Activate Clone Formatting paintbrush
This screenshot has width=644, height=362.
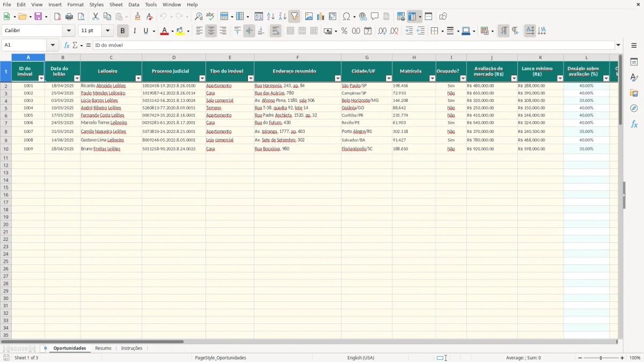coord(138,17)
